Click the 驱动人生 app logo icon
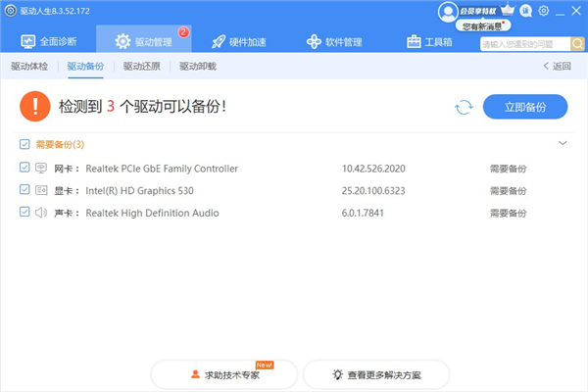The width and height of the screenshot is (588, 392). pos(11,11)
